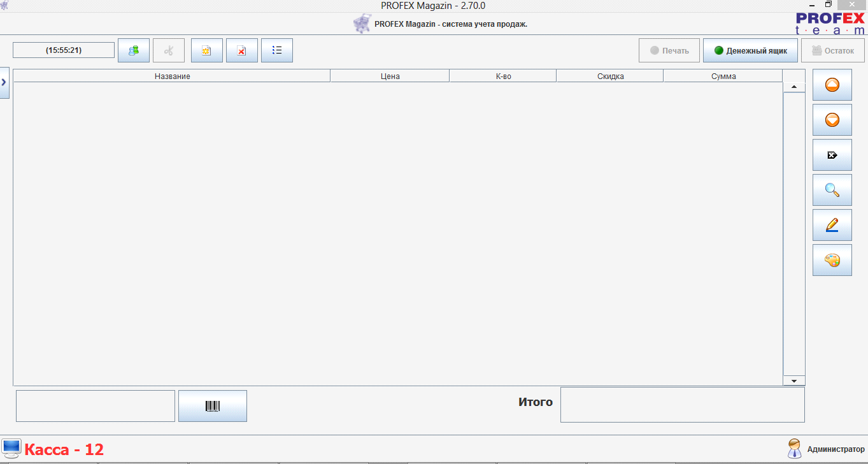Click the greyed-out scissors button
The height and width of the screenshot is (464, 868).
pos(169,50)
